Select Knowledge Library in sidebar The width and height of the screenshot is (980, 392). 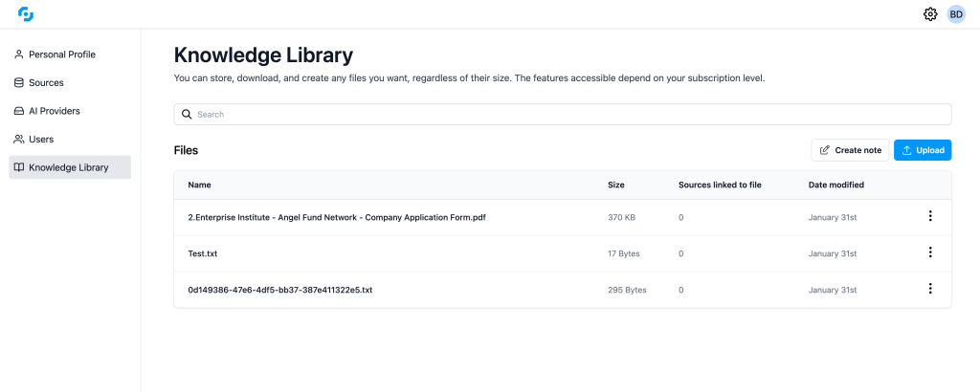[x=70, y=167]
